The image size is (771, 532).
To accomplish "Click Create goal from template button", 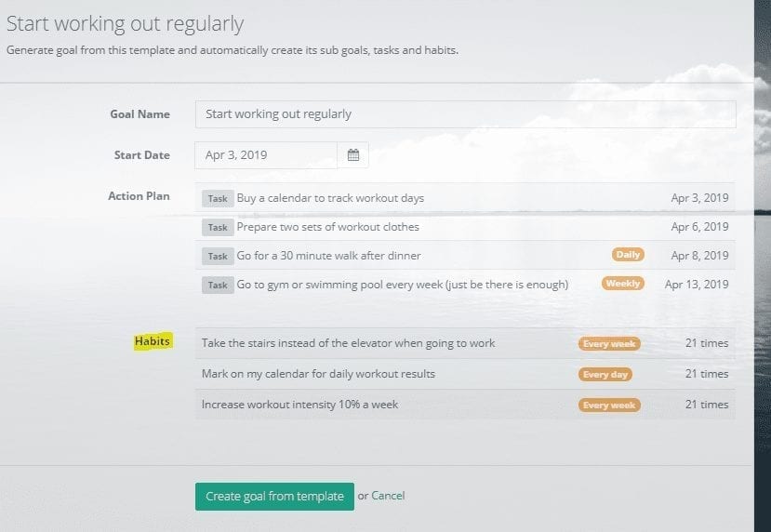I will coord(274,496).
